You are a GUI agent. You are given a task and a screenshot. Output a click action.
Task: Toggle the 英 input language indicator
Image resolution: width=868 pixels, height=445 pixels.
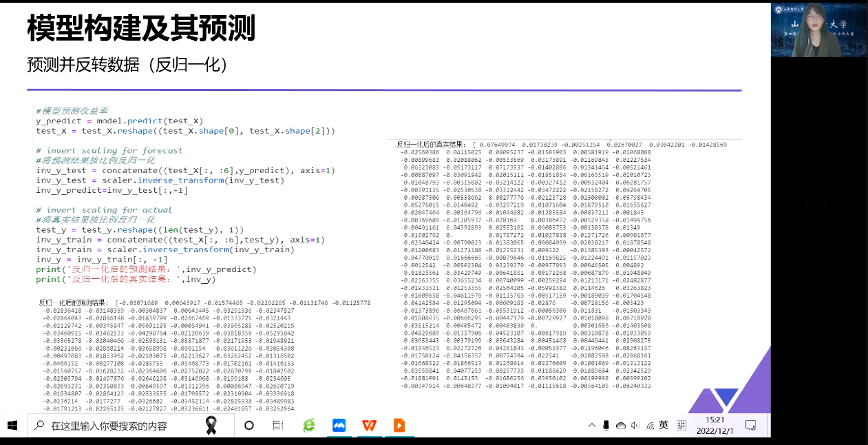pyautogui.click(x=664, y=426)
